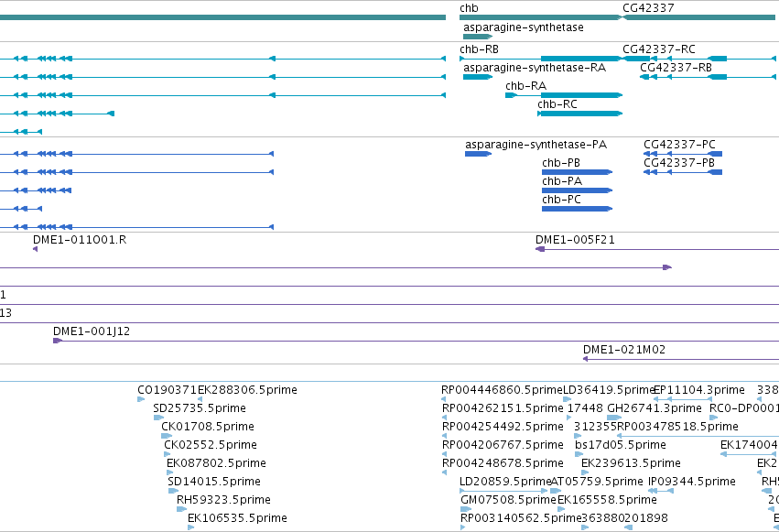Select the RP004446860.5prime EST label
The width and height of the screenshot is (779, 532).
502,390
